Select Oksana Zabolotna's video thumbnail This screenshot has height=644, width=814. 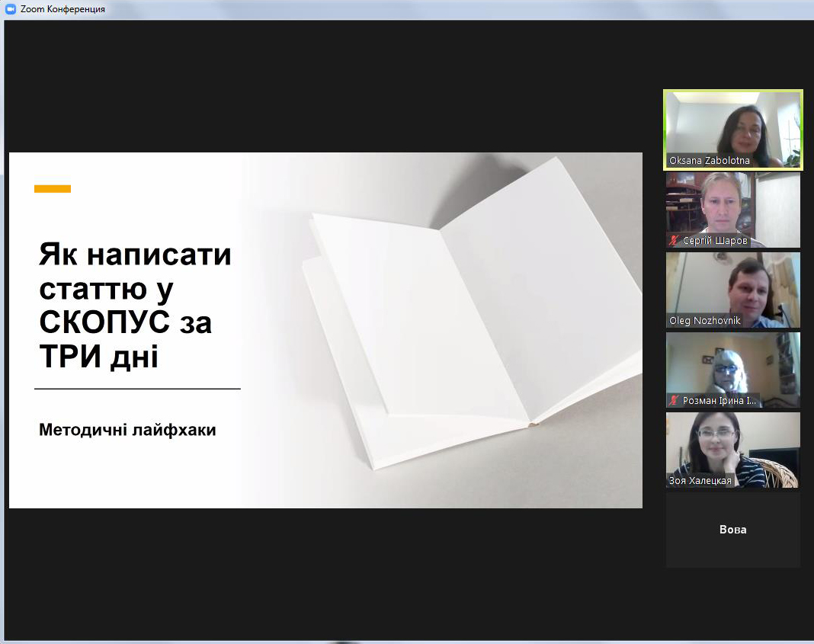click(733, 130)
